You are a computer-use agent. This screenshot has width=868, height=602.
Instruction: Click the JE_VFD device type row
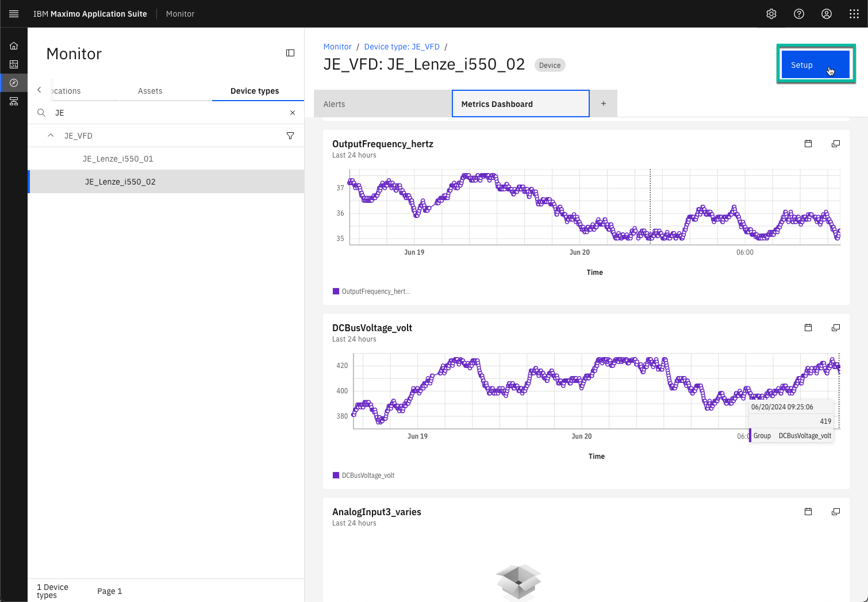166,136
